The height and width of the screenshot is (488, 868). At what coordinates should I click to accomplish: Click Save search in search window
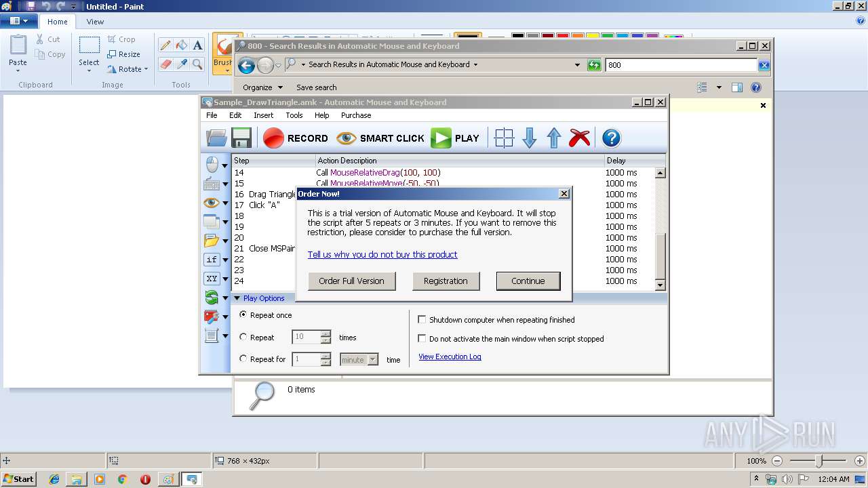click(316, 87)
